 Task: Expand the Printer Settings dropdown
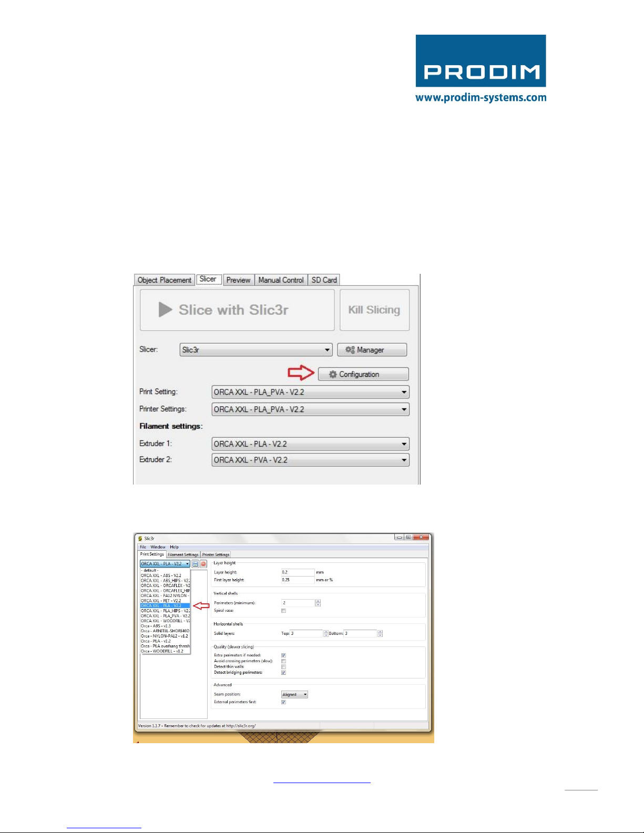pos(310,409)
